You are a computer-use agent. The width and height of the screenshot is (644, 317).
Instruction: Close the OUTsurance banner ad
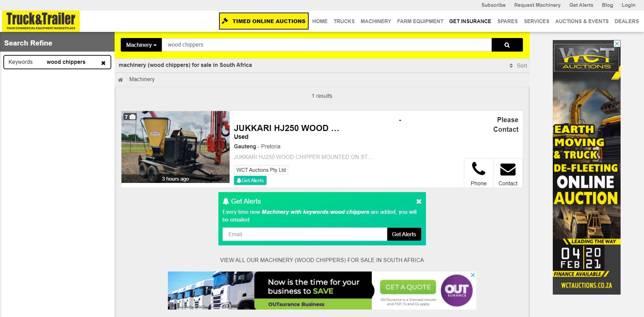[473, 275]
